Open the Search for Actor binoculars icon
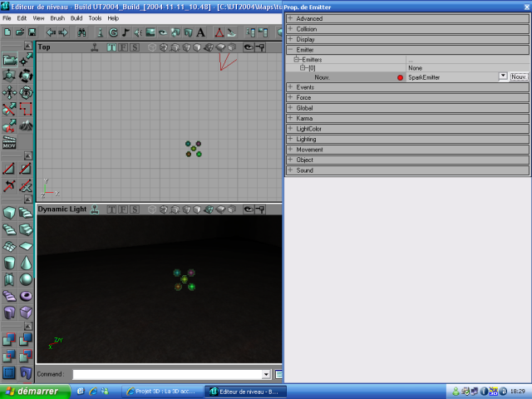The height and width of the screenshot is (399, 532). 81,32
